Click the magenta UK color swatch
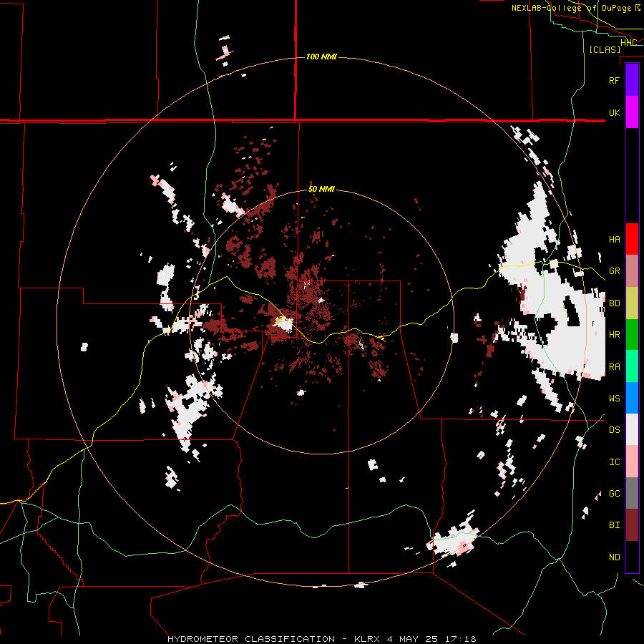Screen dimensions: 644x644 pyautogui.click(x=632, y=112)
